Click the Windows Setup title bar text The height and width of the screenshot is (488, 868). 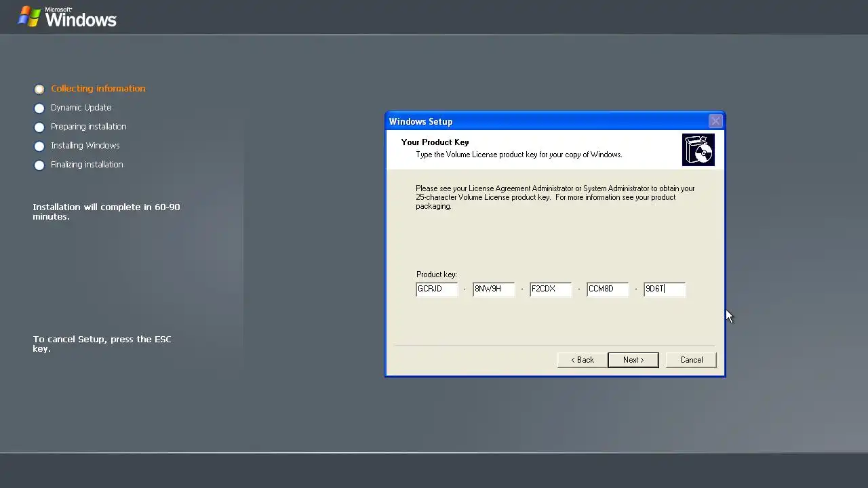click(420, 121)
